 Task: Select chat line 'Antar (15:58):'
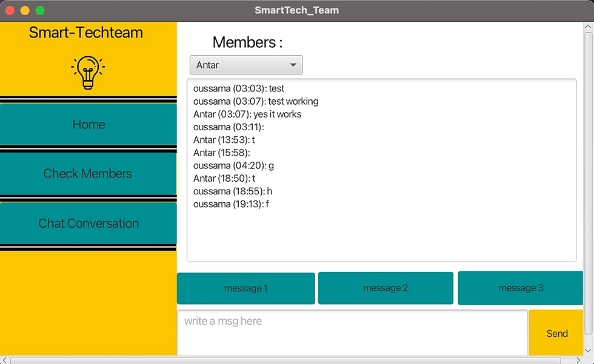(222, 153)
